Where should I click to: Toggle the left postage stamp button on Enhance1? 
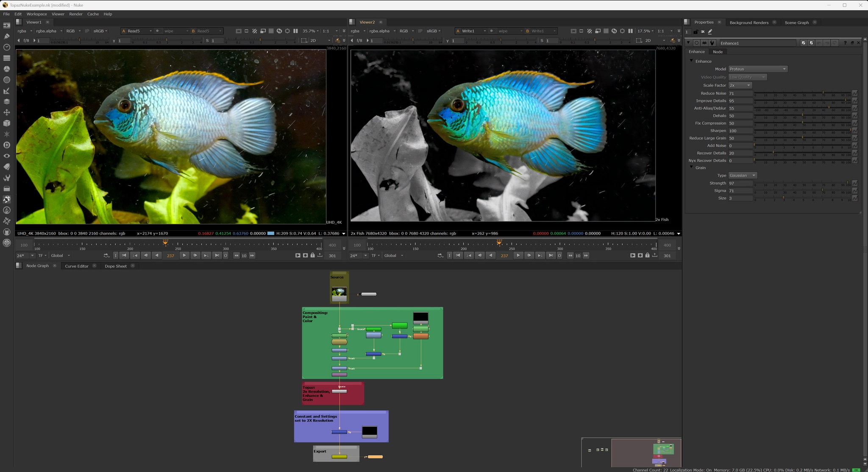pos(803,43)
